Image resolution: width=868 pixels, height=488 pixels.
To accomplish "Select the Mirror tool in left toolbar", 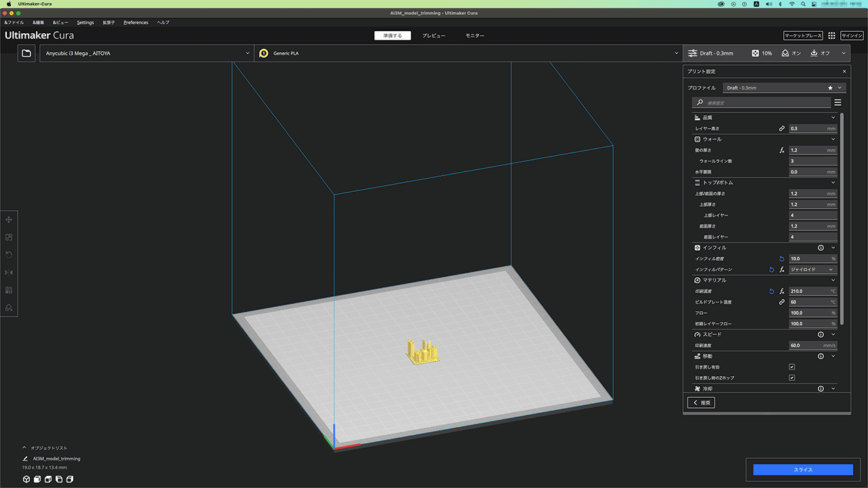I will tap(9, 272).
